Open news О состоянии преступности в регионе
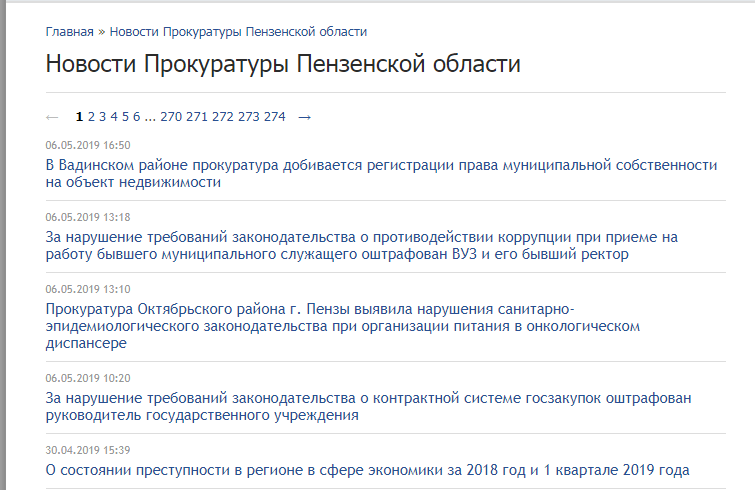 pos(367,470)
